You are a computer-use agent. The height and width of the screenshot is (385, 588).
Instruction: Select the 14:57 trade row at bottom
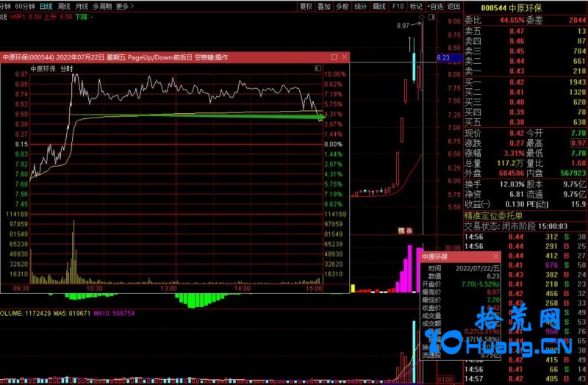point(525,378)
